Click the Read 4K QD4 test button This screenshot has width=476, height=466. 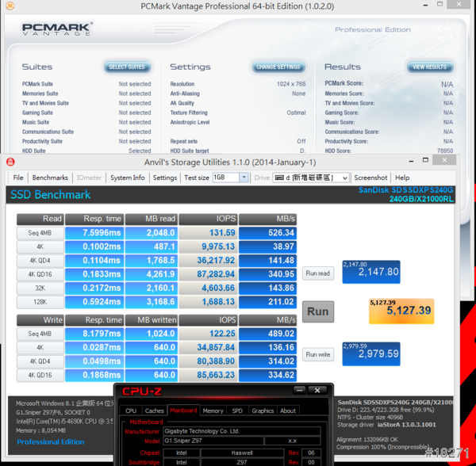point(40,261)
